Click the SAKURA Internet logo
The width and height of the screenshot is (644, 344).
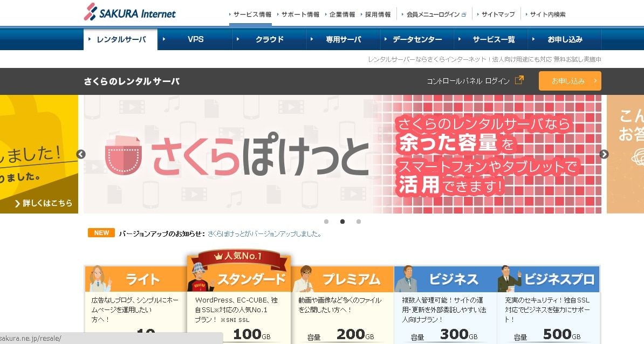point(129,13)
